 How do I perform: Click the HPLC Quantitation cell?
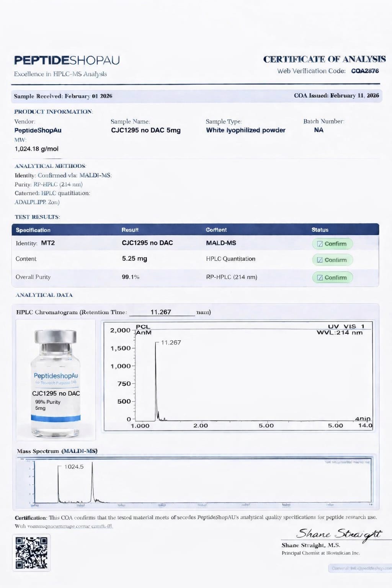[230, 259]
